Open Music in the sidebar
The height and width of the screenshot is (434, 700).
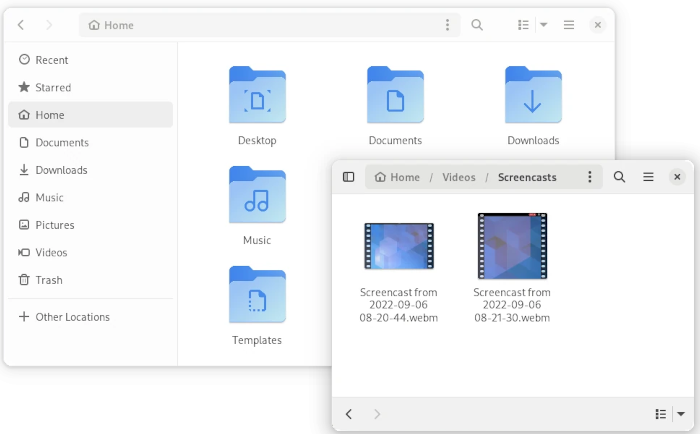pos(90,197)
